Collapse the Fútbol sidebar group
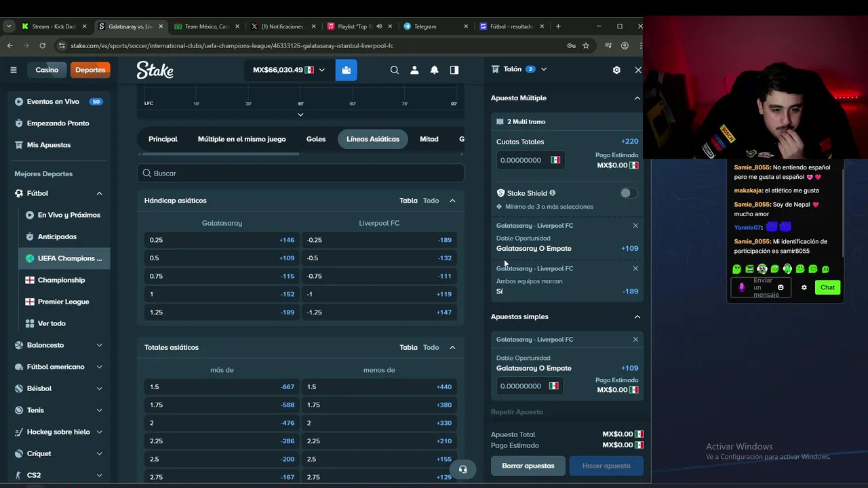Viewport: 868px width, 488px height. click(99, 193)
